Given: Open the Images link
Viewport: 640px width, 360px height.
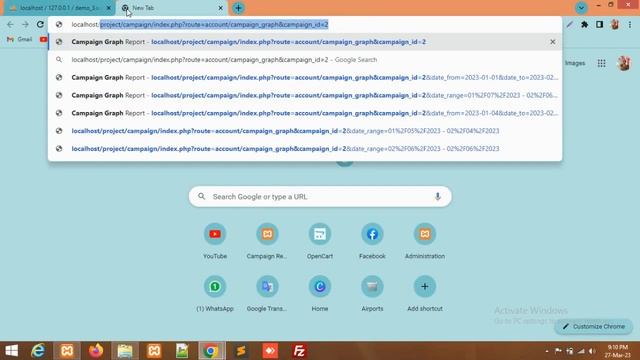Looking at the screenshot, I should pos(575,63).
